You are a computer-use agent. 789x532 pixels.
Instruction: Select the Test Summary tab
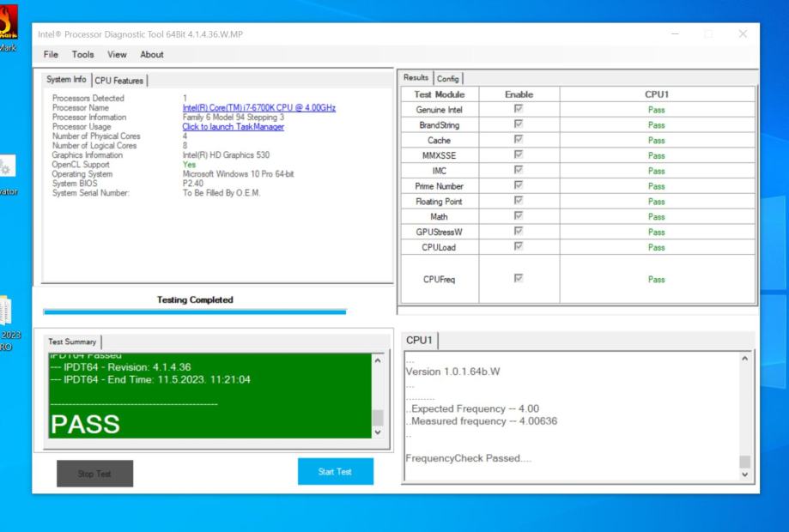(x=72, y=342)
